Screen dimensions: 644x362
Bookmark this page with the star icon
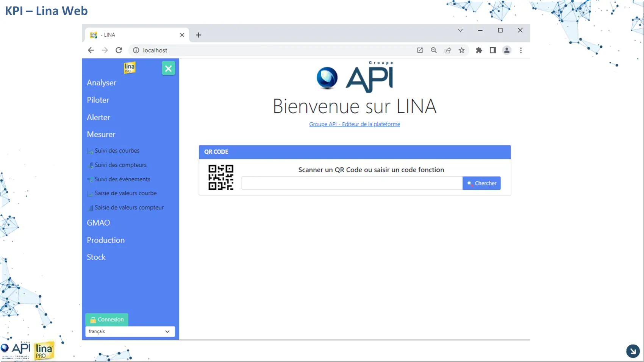pos(462,50)
